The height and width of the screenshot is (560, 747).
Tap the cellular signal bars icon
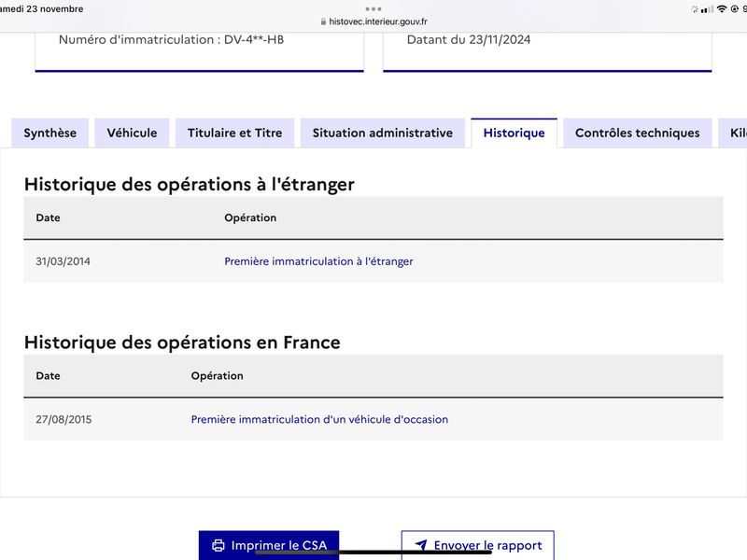[x=707, y=9]
